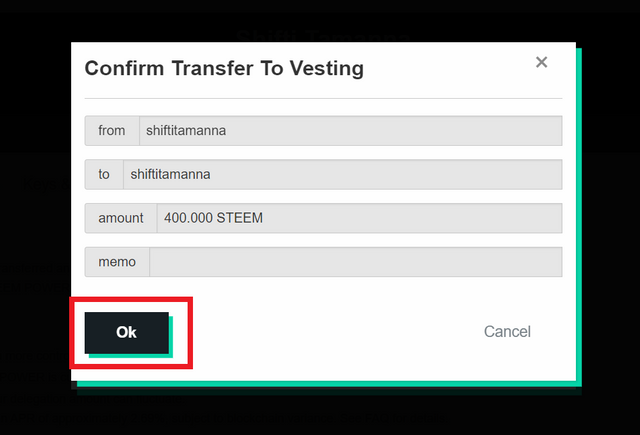Click the 'amount' field label
This screenshot has height=435, width=640.
click(121, 218)
